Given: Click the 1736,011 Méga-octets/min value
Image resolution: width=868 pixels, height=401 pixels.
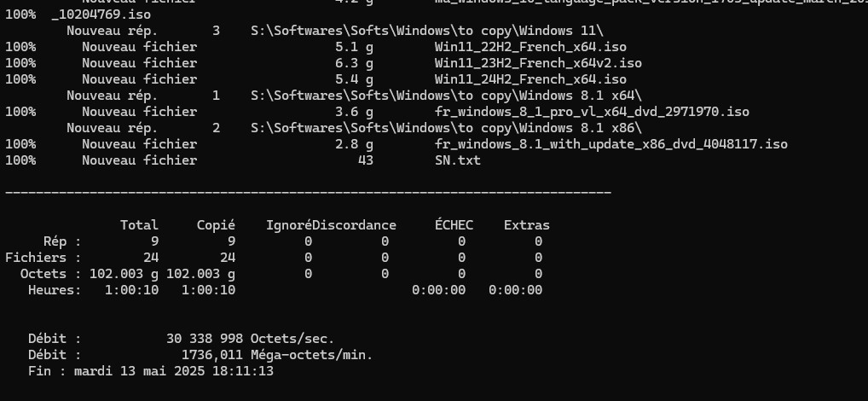Looking at the screenshot, I should (277, 354).
